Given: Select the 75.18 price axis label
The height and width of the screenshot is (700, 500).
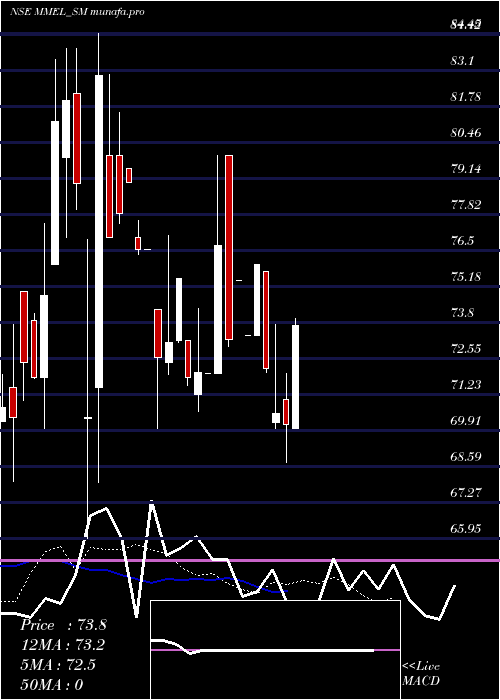Looking at the screenshot, I should pos(466,277).
